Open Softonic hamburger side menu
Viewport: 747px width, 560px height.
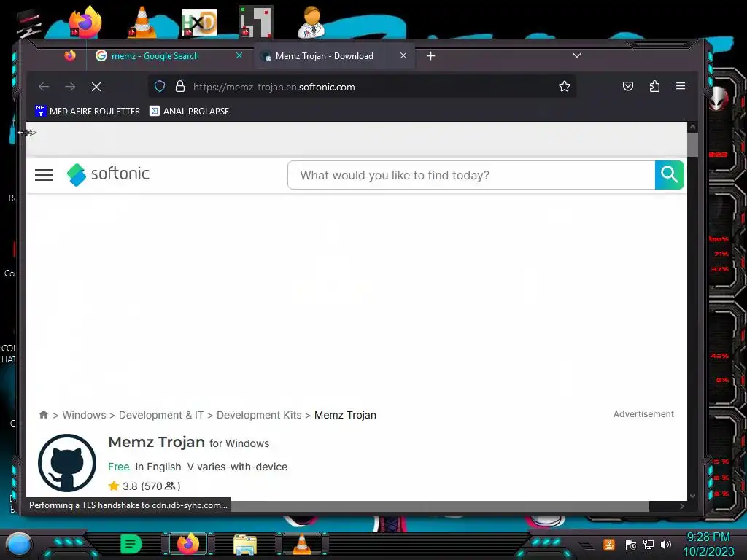click(44, 175)
